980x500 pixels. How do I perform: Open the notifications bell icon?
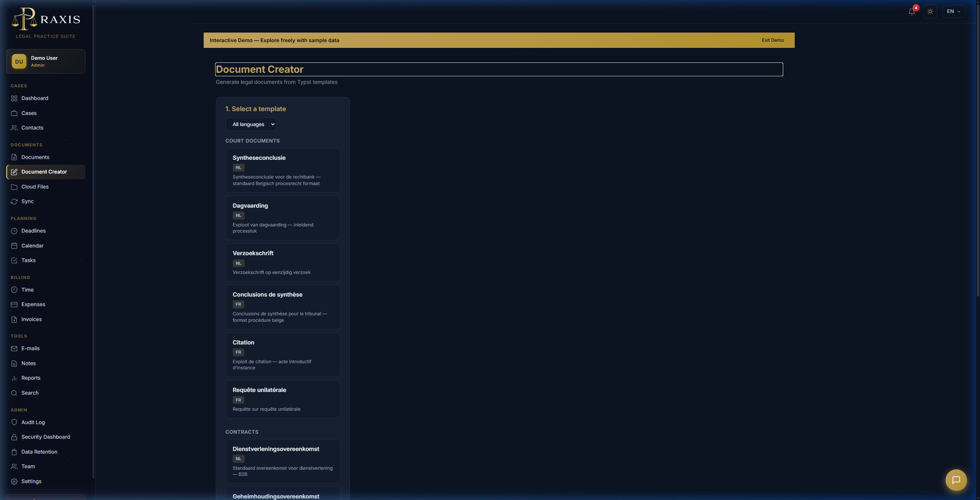point(912,11)
